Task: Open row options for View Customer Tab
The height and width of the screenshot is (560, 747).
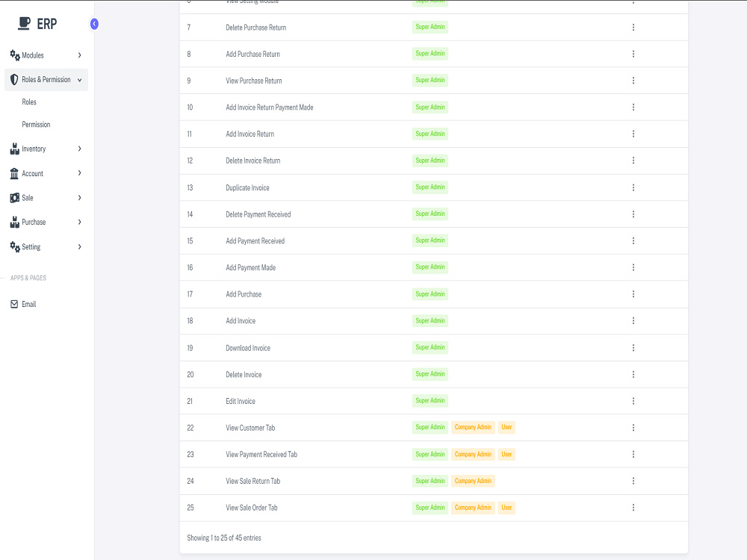Action: (633, 428)
